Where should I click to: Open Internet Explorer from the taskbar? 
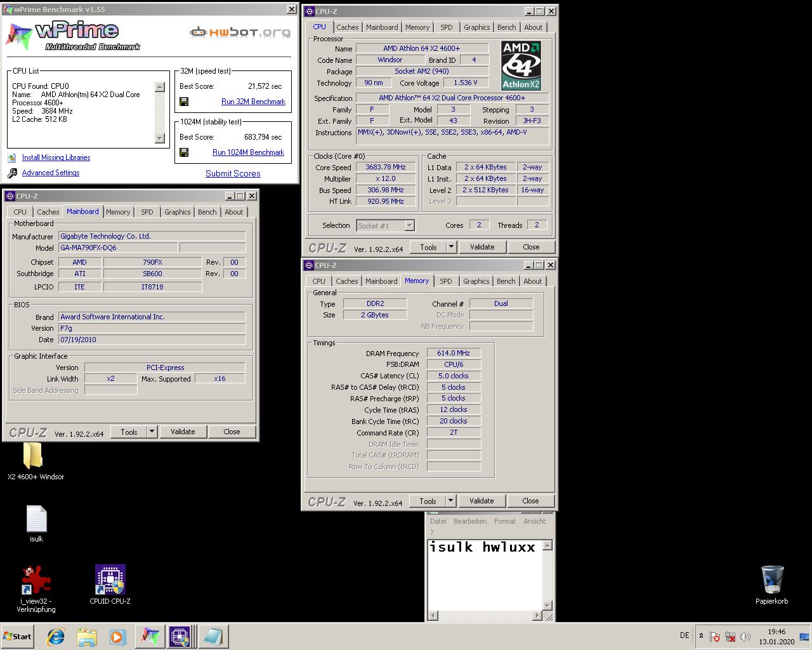[x=56, y=637]
